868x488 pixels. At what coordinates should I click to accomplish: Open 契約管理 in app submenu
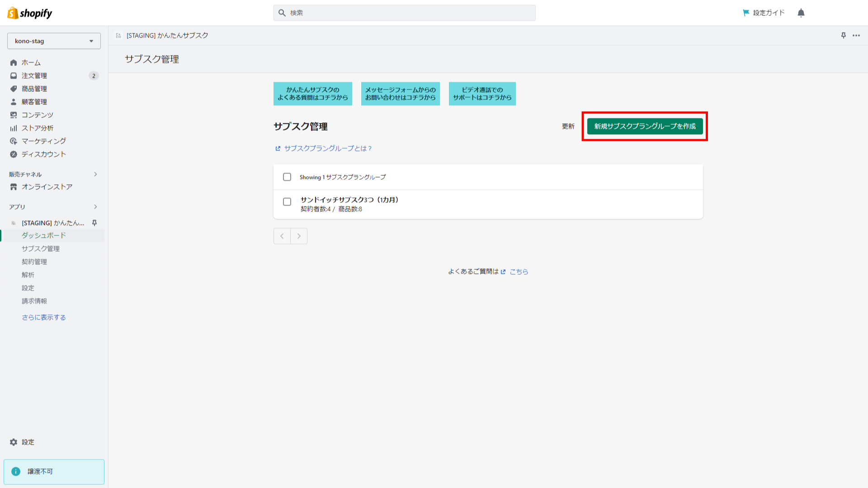pyautogui.click(x=34, y=262)
